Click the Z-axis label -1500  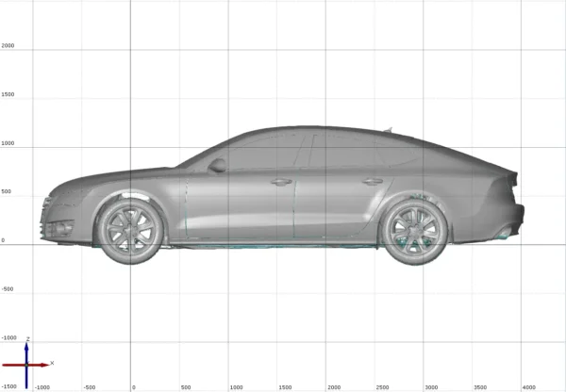(x=8, y=386)
